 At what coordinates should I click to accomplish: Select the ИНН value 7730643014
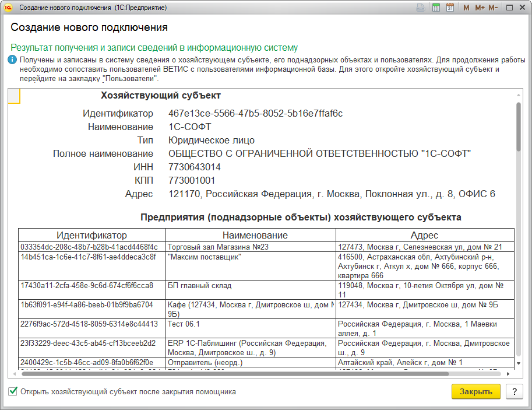[195, 167]
